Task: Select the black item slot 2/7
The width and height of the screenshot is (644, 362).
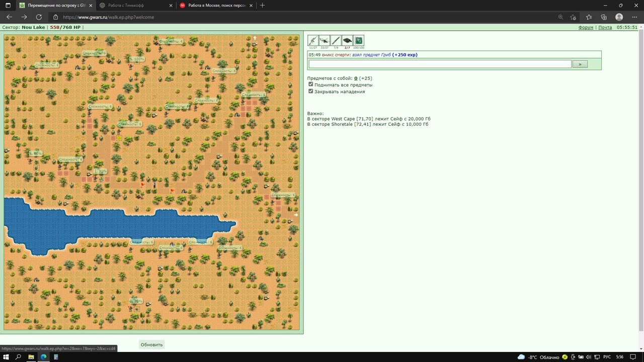Action: tap(347, 41)
